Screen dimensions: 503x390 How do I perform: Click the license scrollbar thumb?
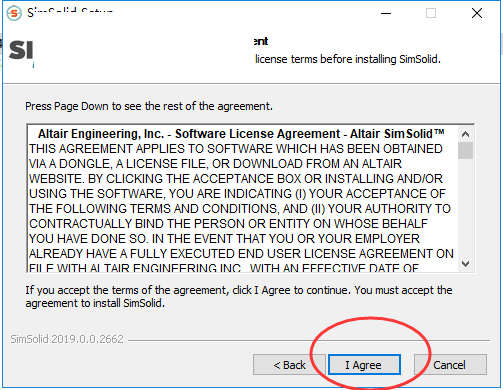tap(465, 151)
